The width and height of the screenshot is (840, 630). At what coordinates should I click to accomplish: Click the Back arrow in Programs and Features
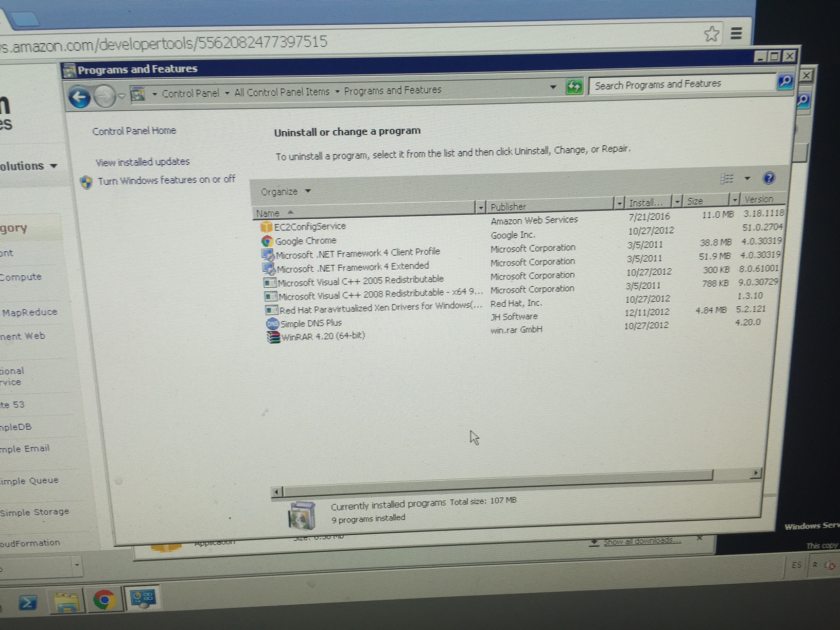point(79,97)
